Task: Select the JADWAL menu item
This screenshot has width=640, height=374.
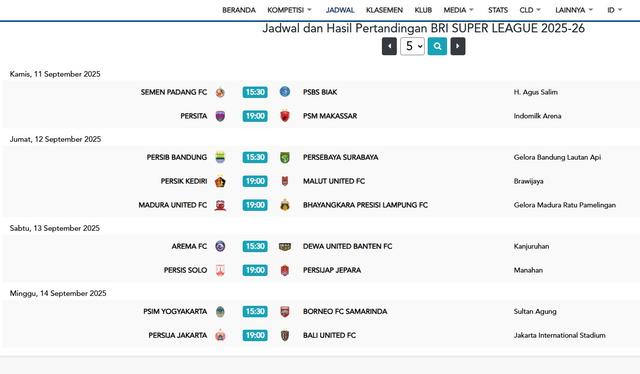Action: (x=340, y=10)
